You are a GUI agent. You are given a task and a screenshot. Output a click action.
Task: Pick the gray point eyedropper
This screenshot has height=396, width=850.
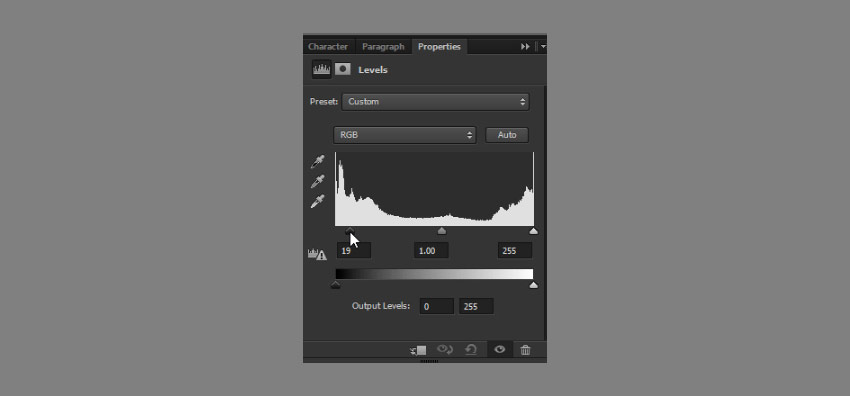pos(318,181)
